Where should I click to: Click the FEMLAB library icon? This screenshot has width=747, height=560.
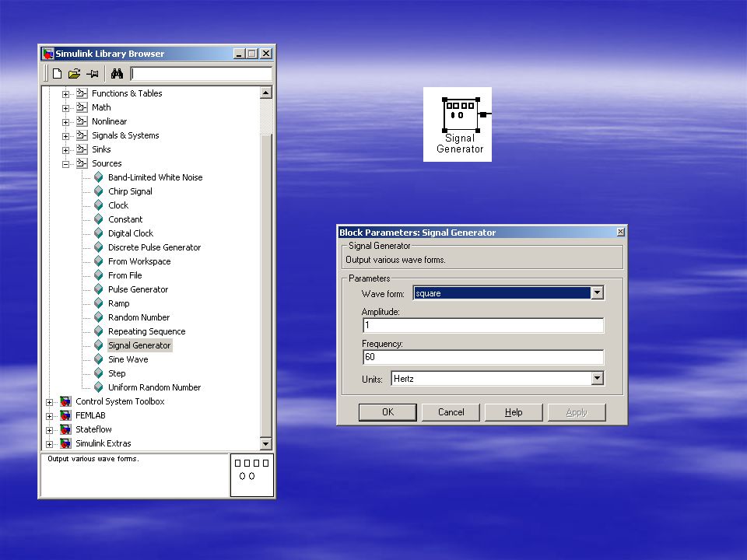click(65, 415)
